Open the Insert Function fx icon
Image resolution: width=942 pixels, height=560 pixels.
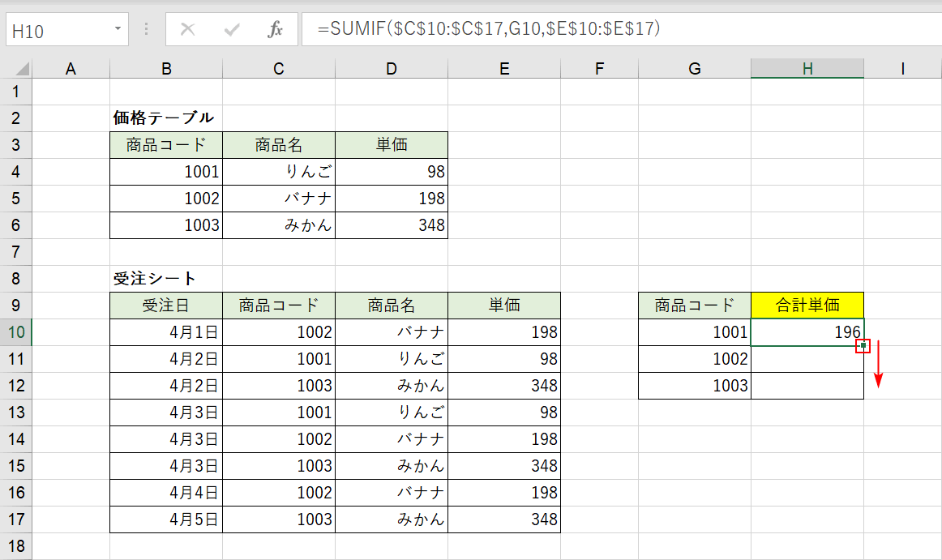click(x=275, y=29)
